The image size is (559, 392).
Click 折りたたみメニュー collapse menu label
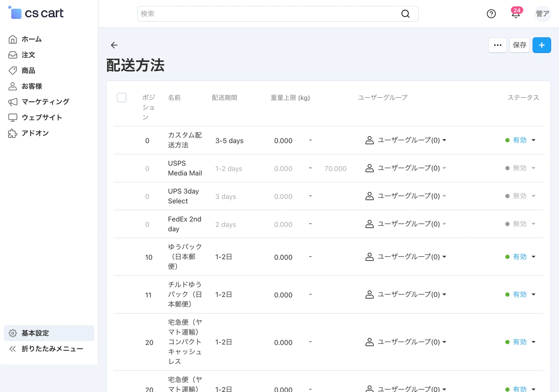coord(52,349)
